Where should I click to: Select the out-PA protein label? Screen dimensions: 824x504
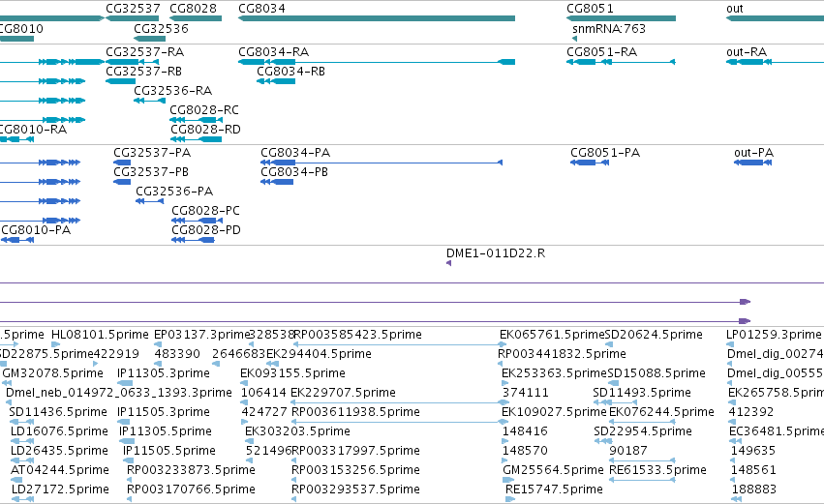pyautogui.click(x=753, y=153)
